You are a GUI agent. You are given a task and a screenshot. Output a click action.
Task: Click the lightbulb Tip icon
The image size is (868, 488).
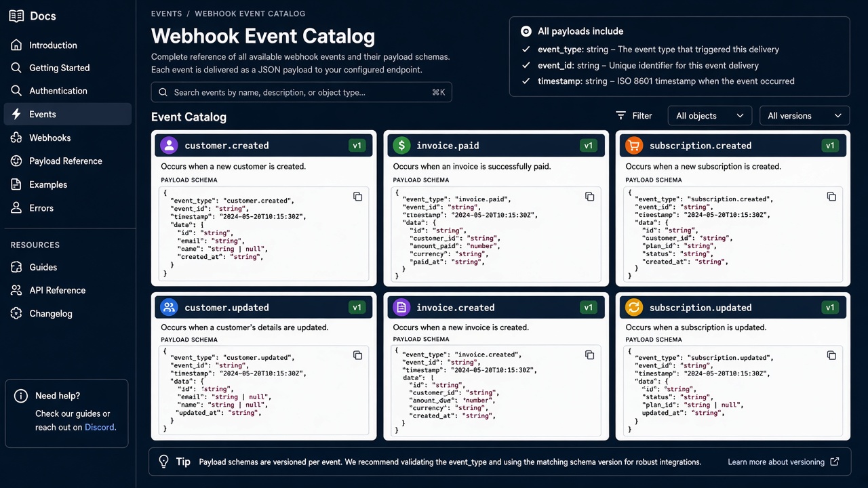click(x=163, y=462)
